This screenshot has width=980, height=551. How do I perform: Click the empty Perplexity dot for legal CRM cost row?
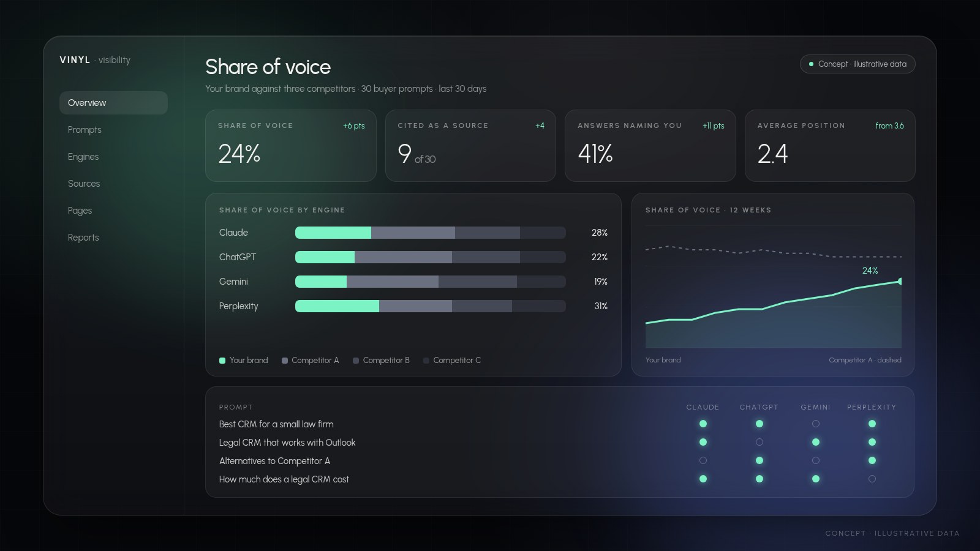coord(872,479)
